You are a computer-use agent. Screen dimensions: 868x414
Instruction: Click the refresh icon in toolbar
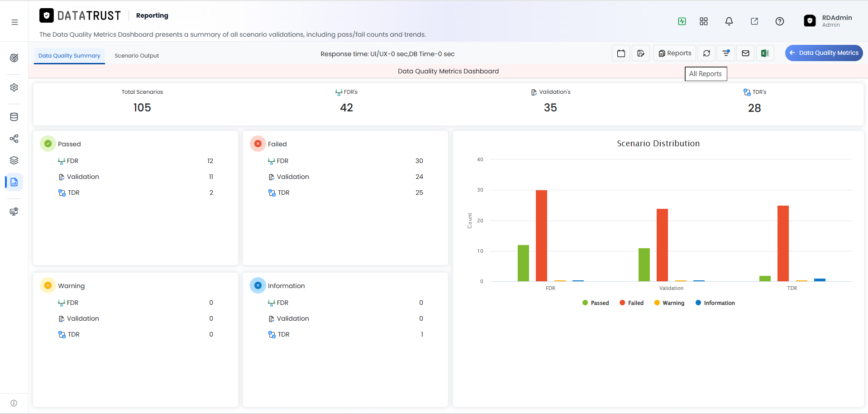(706, 53)
